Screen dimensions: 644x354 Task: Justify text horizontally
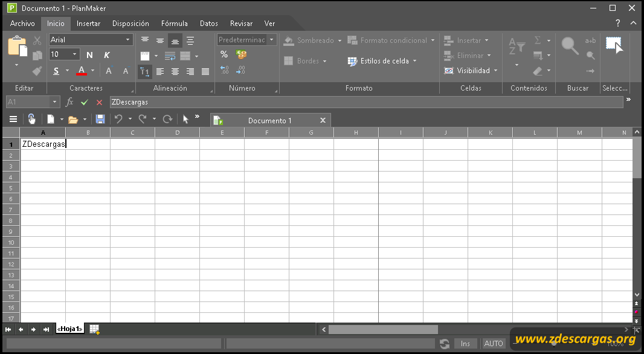click(205, 71)
